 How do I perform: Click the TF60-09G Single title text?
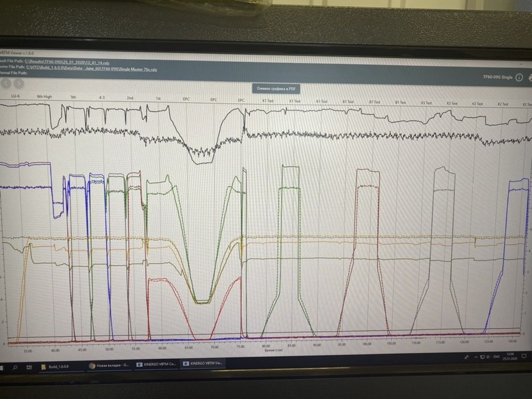(497, 77)
